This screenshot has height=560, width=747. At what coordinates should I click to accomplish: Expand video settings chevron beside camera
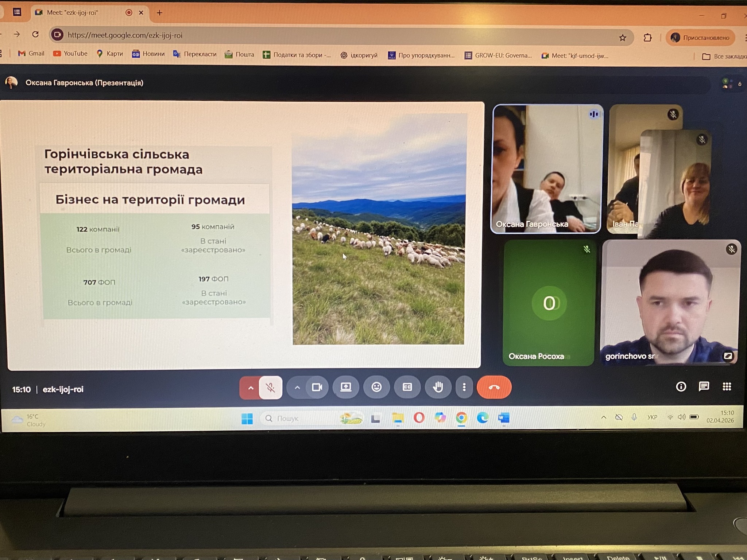pyautogui.click(x=297, y=388)
